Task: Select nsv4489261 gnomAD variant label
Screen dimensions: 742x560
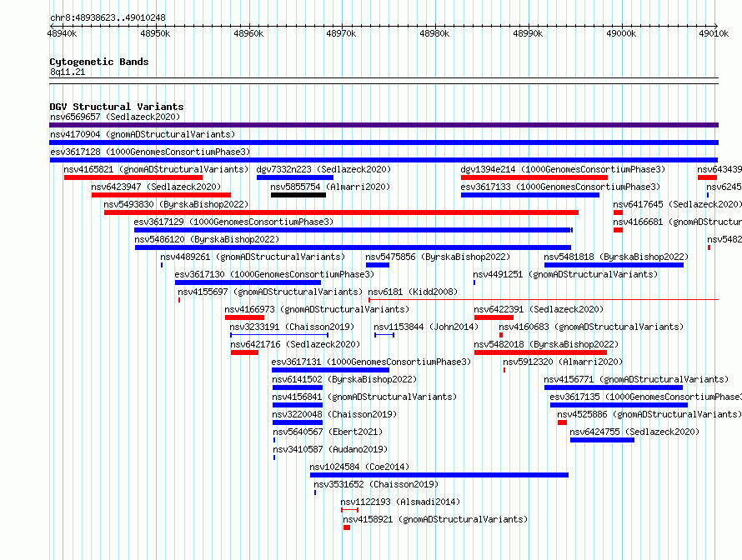Action: click(253, 257)
